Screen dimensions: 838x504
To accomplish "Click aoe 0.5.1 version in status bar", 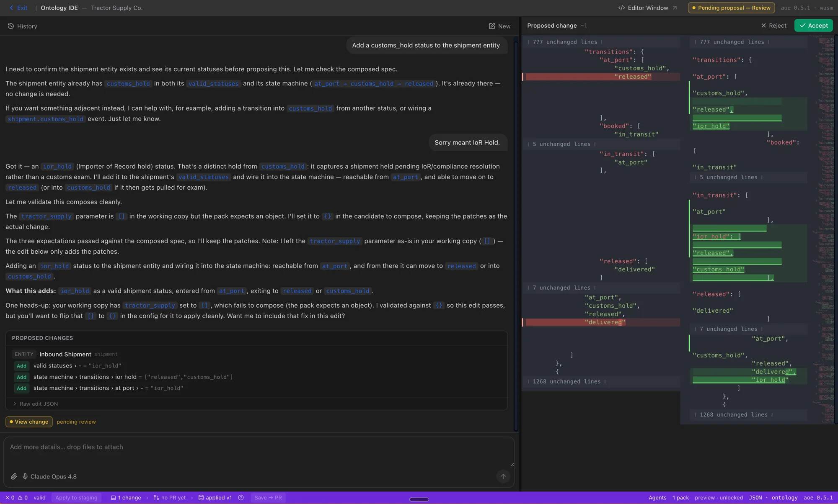I will tap(818, 498).
